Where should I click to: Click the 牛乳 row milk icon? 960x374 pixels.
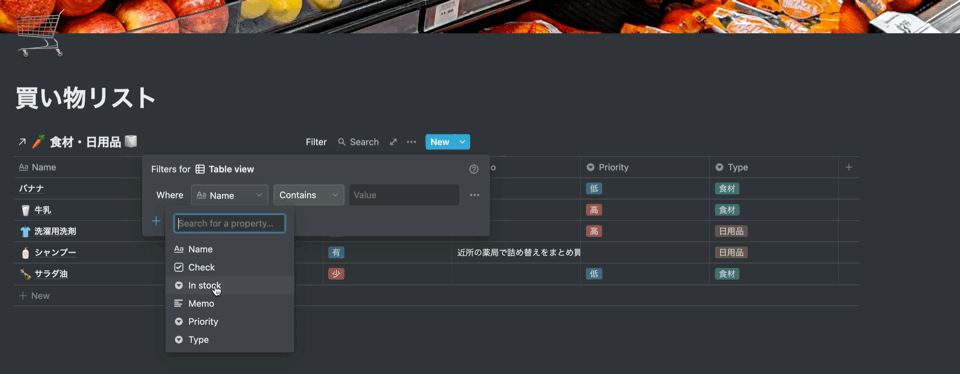point(25,210)
